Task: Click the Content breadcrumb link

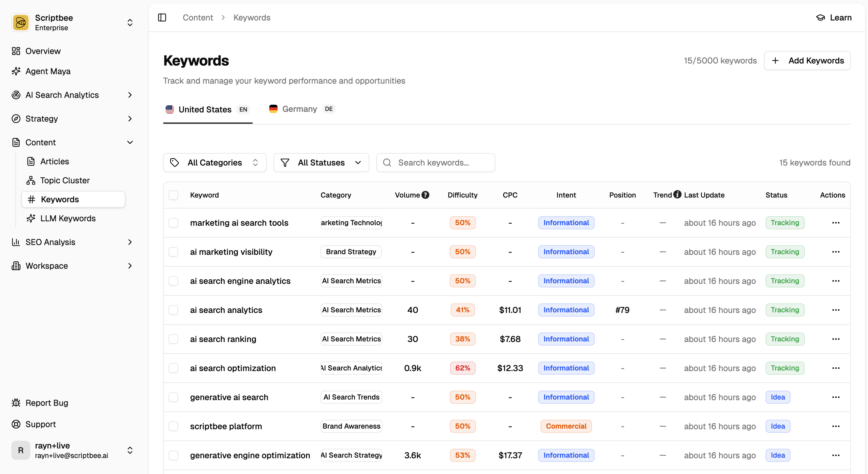Action: click(198, 18)
